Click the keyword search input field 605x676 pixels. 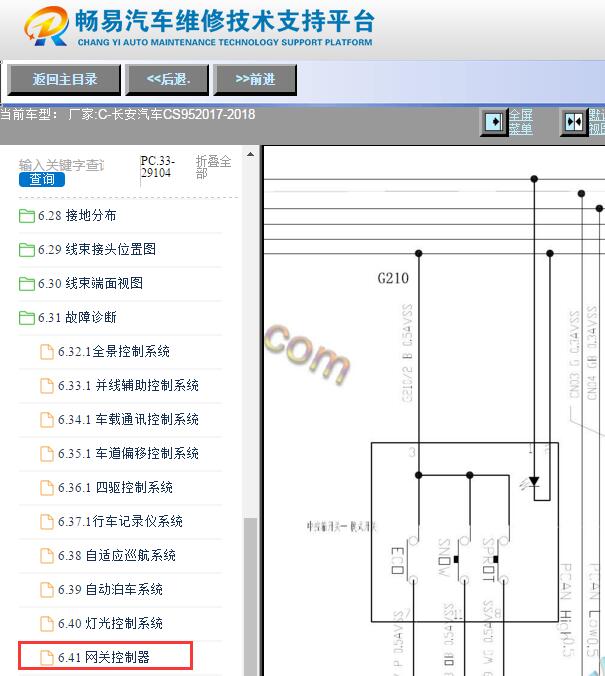62,164
